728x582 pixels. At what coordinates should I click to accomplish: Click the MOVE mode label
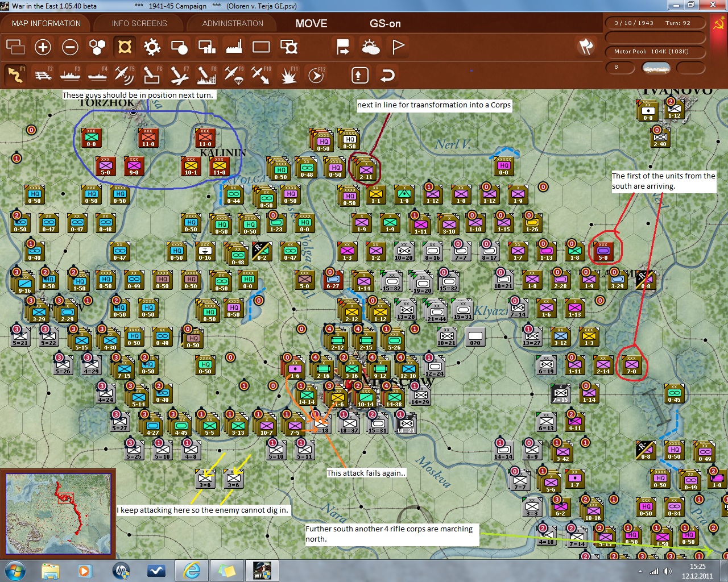coord(311,23)
